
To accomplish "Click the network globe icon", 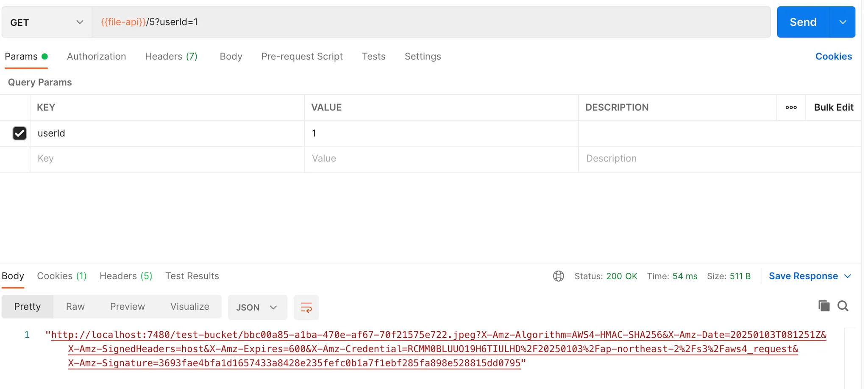I will tap(559, 276).
